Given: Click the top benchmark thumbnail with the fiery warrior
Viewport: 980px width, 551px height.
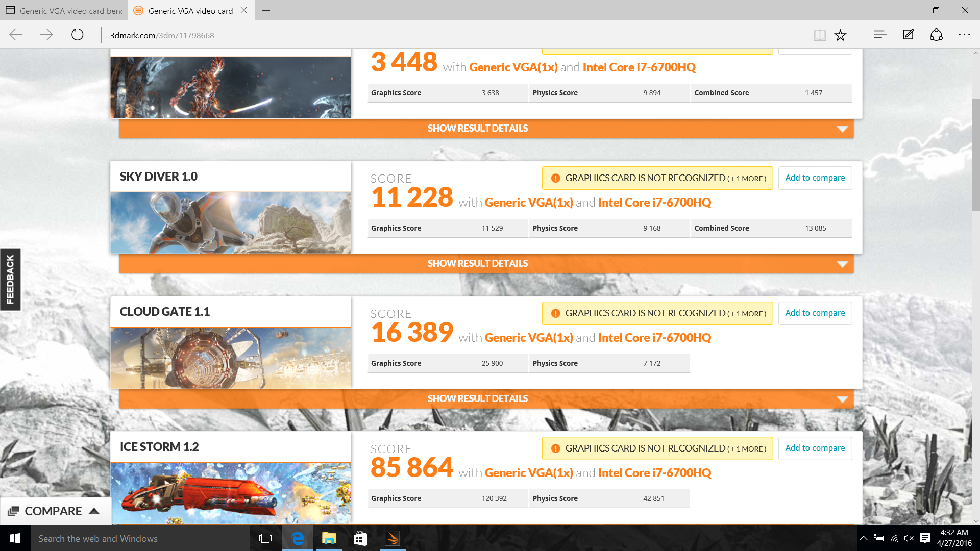Looking at the screenshot, I should point(231,87).
